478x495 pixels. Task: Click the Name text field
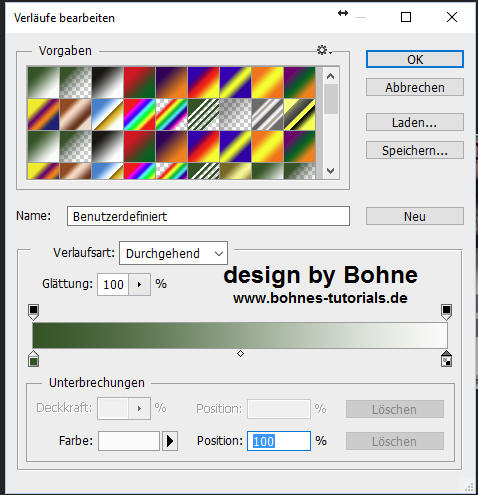(x=208, y=216)
